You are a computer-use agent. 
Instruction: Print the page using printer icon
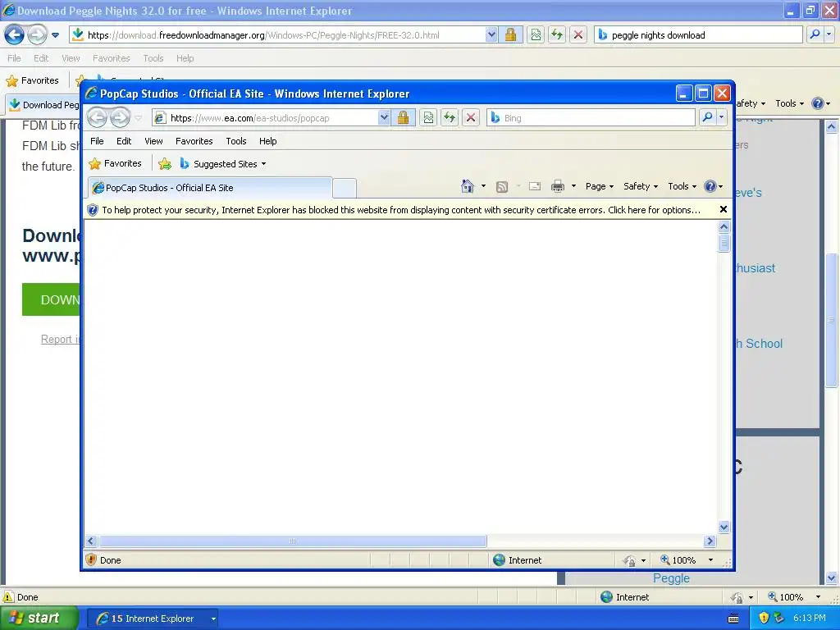pyautogui.click(x=558, y=186)
